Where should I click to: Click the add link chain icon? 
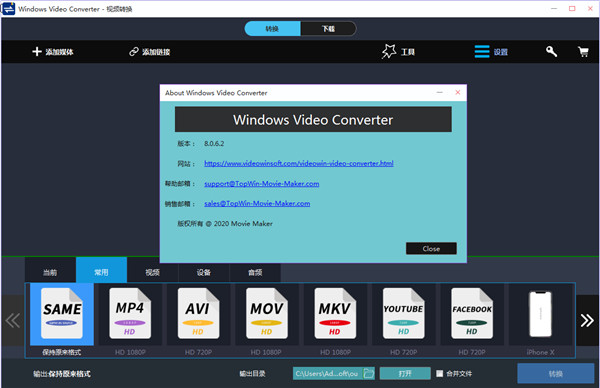[x=134, y=52]
